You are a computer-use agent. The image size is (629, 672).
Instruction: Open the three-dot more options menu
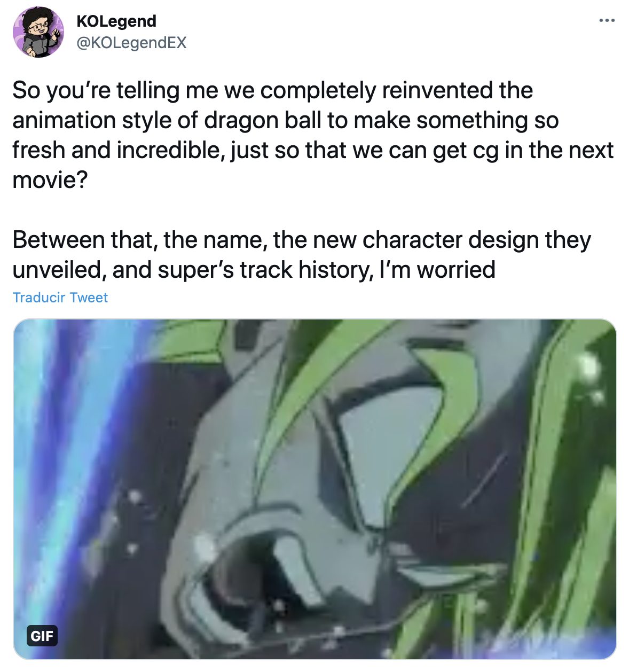[607, 21]
